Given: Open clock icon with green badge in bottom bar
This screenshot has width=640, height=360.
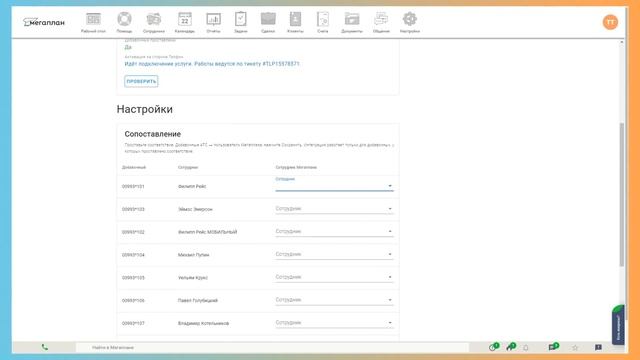Looking at the screenshot, I should [494, 347].
